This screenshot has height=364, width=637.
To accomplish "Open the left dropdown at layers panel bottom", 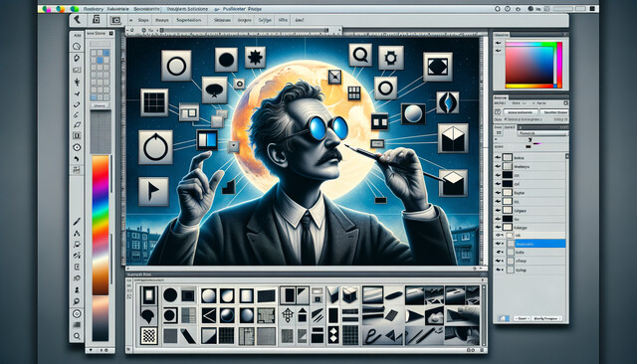I will 522,318.
